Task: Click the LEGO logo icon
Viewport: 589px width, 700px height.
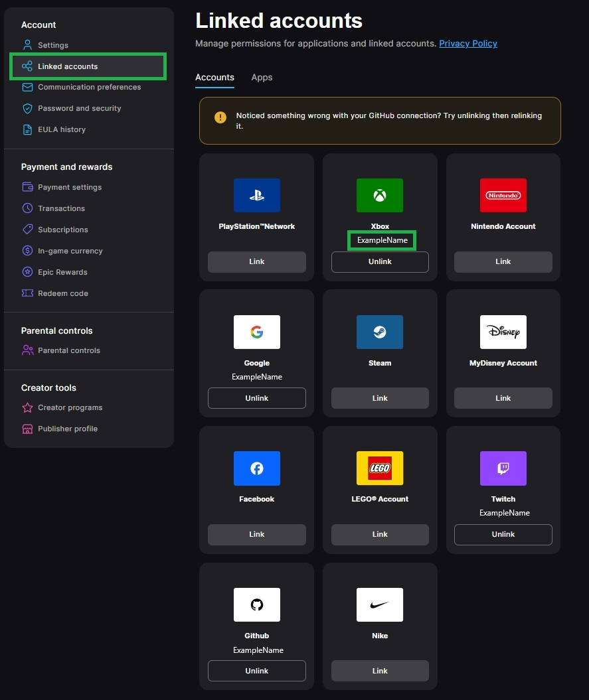Action: tap(380, 468)
